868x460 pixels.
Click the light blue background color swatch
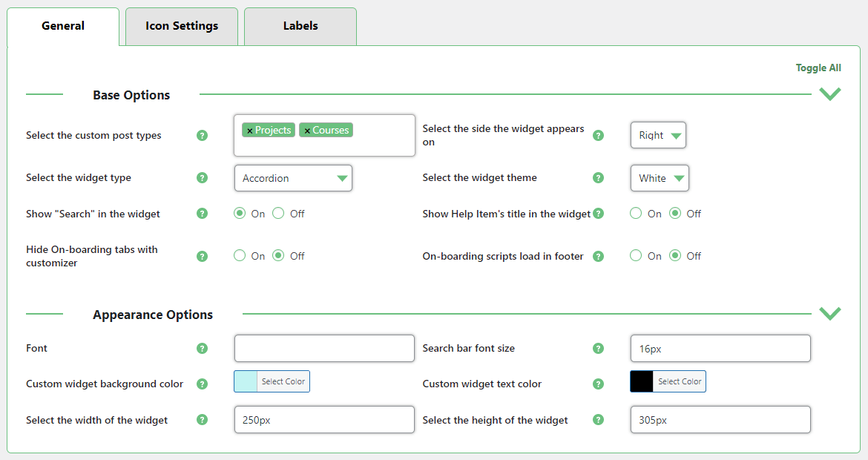pos(246,381)
